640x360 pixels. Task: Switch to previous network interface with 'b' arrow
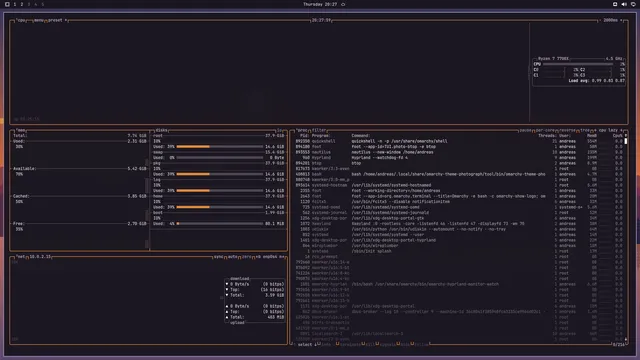258,257
